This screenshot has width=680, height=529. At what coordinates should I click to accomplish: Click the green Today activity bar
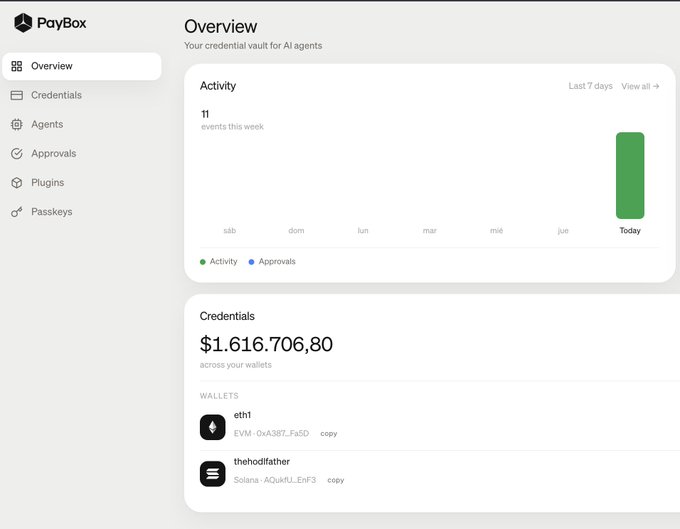[x=630, y=176]
